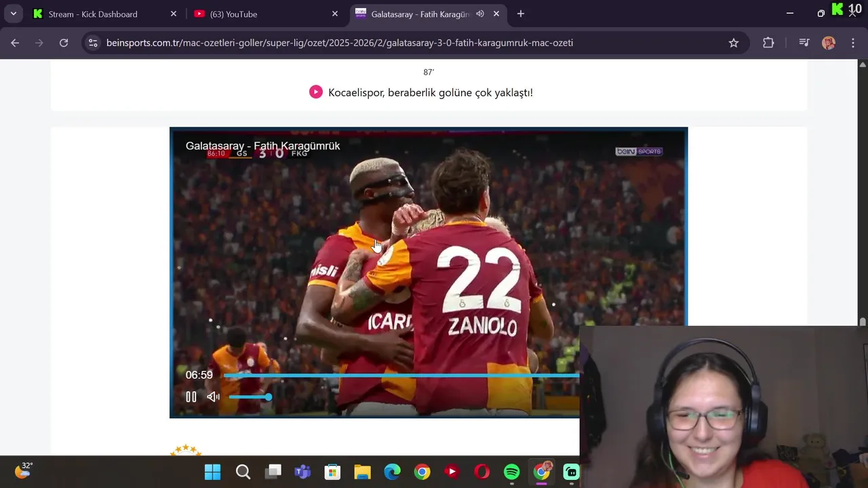This screenshot has height=488, width=868.
Task: Launch Opera browser from taskbar
Action: 482,472
